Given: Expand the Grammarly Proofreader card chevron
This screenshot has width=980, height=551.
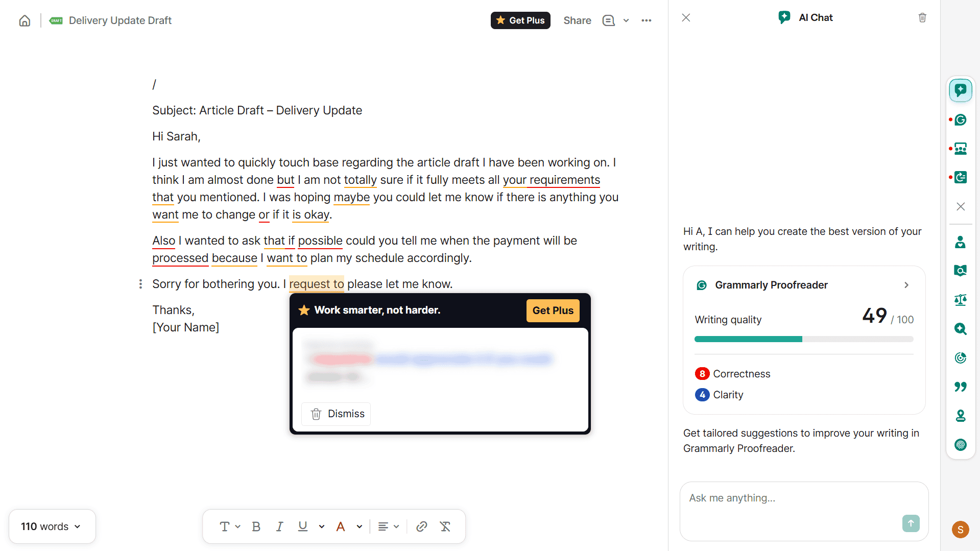Looking at the screenshot, I should tap(906, 285).
